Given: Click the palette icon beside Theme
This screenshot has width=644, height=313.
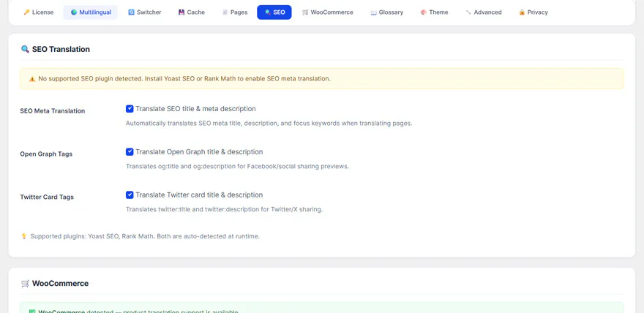Looking at the screenshot, I should (424, 12).
